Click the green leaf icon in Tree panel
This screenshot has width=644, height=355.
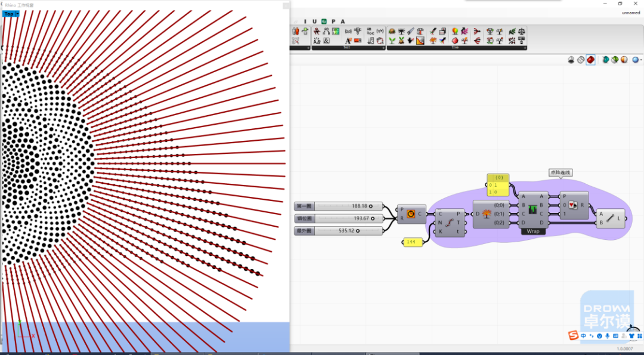pyautogui.click(x=512, y=31)
